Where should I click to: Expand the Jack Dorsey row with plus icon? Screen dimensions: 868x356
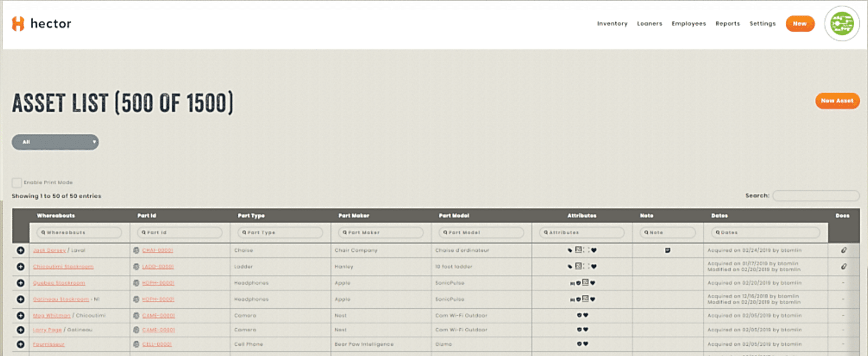pos(20,250)
